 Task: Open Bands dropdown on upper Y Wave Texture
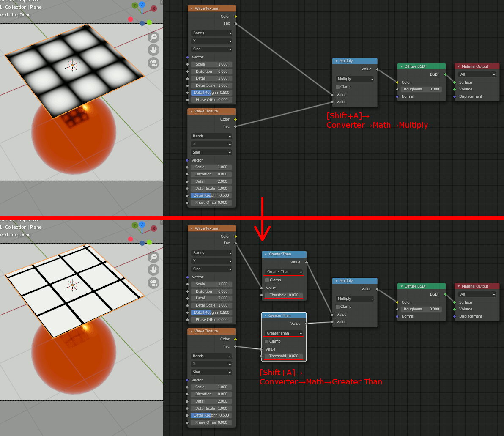tap(211, 33)
